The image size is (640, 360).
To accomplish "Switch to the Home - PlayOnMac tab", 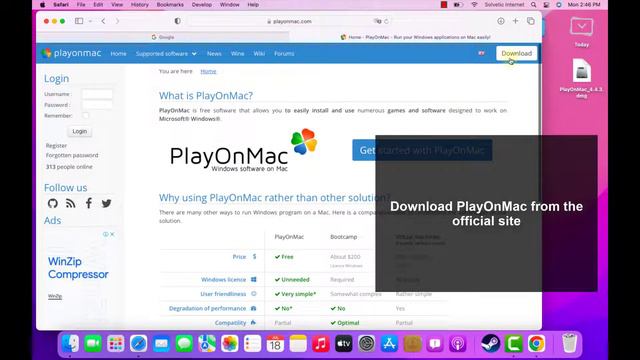I will point(416,37).
